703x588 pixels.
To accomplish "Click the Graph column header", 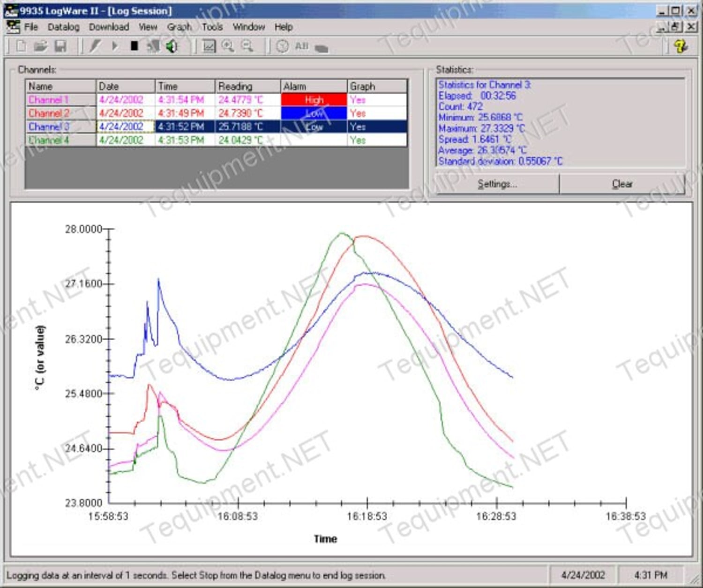I will 377,86.
